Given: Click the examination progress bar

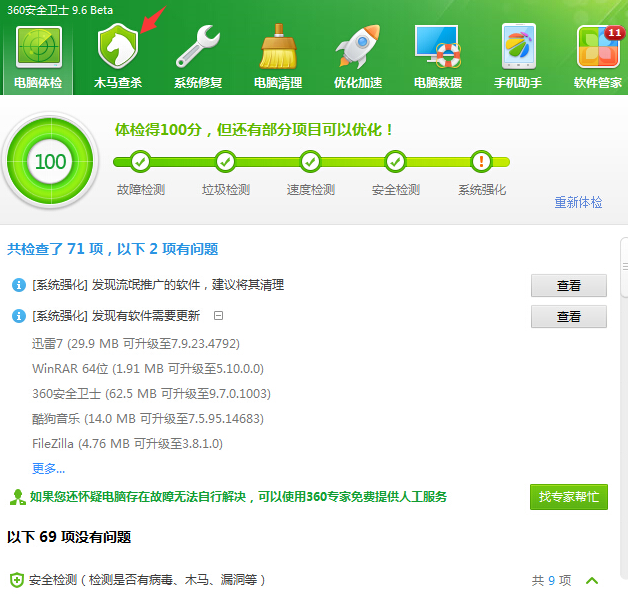Looking at the screenshot, I should coord(311,162).
